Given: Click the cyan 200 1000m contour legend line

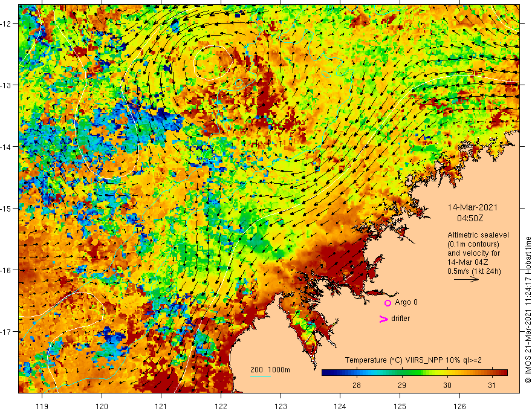Looking at the screenshot, I should click(x=261, y=376).
